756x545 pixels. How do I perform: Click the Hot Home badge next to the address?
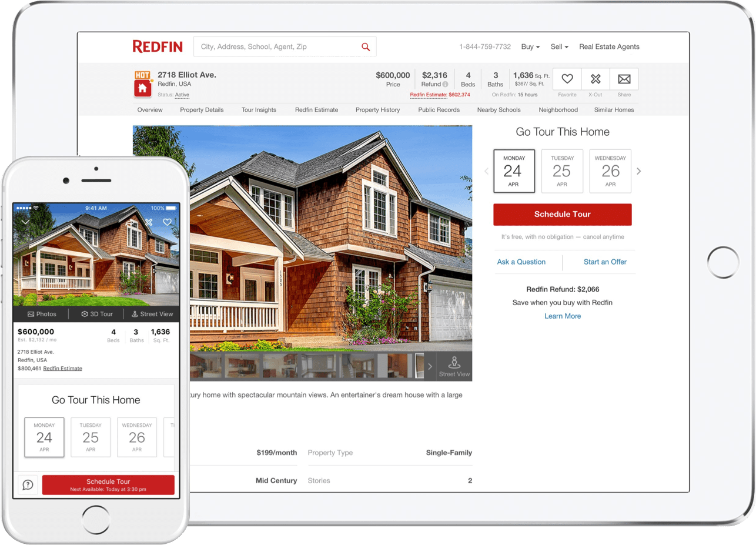coord(142,82)
